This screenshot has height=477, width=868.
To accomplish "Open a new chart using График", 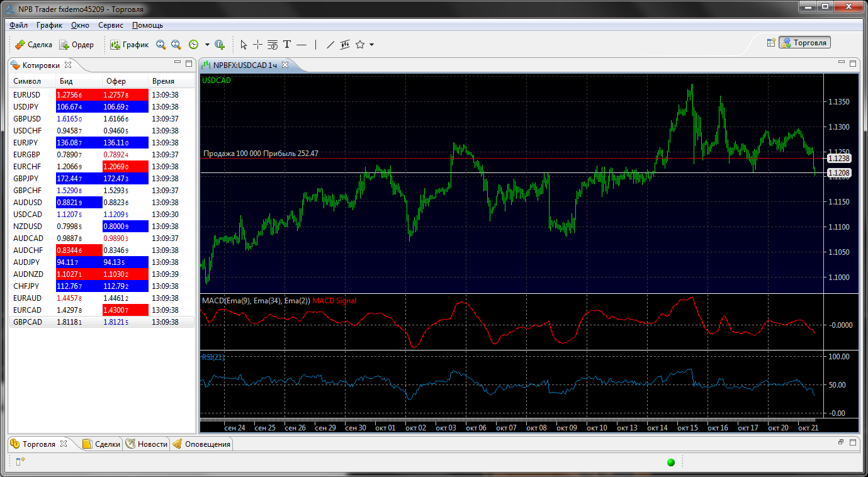I will coord(130,45).
